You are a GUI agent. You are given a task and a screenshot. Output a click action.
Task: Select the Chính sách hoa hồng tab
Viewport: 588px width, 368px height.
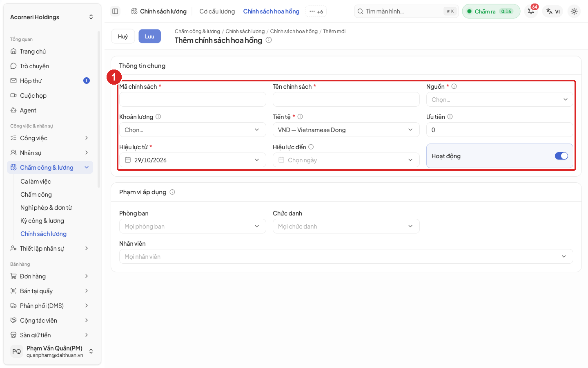tap(271, 11)
